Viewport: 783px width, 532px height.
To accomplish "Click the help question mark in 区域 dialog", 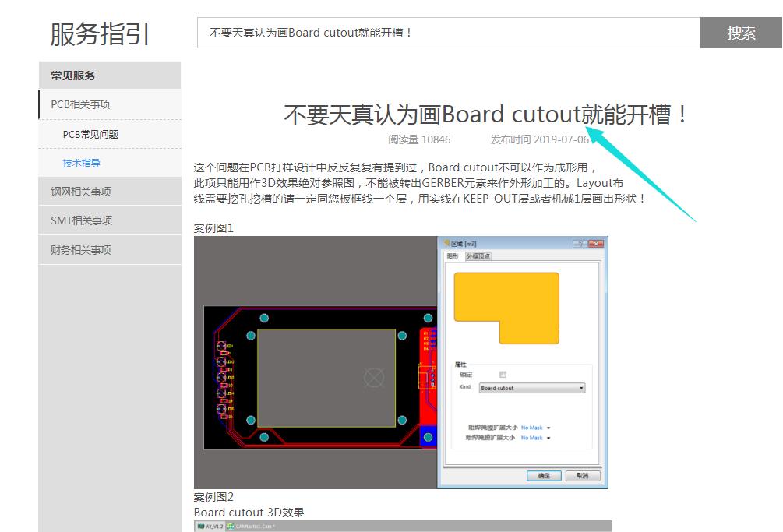I will pyautogui.click(x=580, y=244).
